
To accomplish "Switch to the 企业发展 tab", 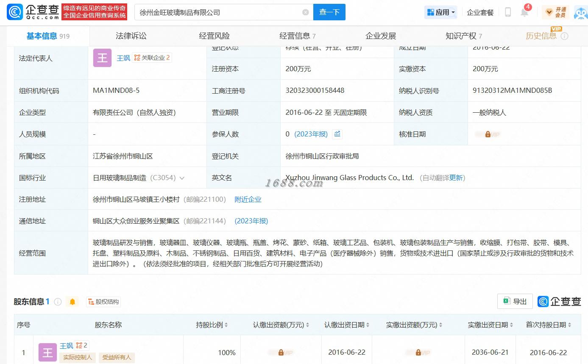I will (381, 36).
